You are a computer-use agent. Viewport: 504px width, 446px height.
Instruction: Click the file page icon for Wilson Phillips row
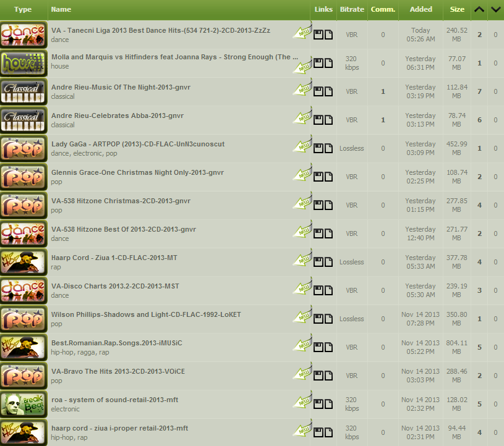coord(328,319)
